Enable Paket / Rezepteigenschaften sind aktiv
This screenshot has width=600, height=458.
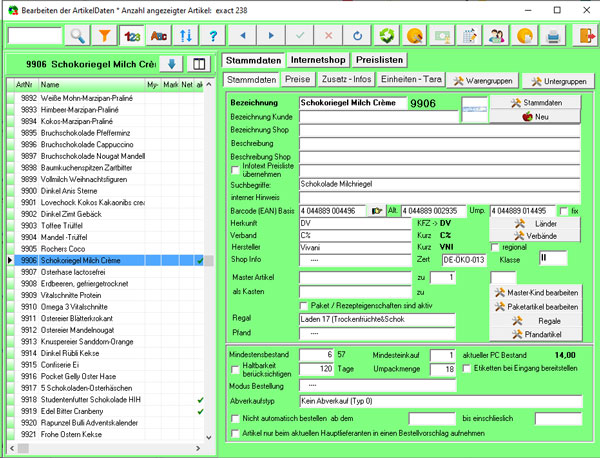pos(303,305)
